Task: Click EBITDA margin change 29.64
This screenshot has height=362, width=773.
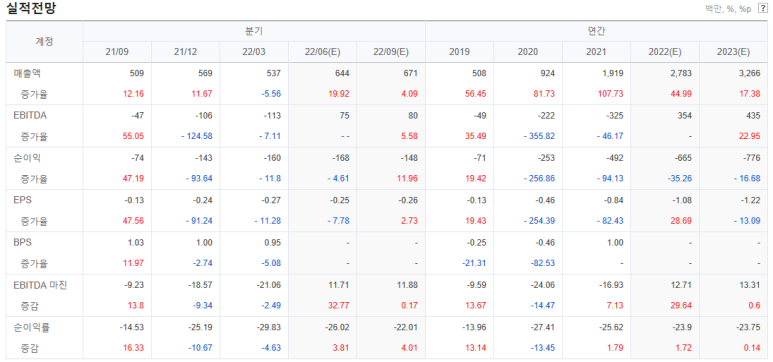Action: [x=682, y=306]
